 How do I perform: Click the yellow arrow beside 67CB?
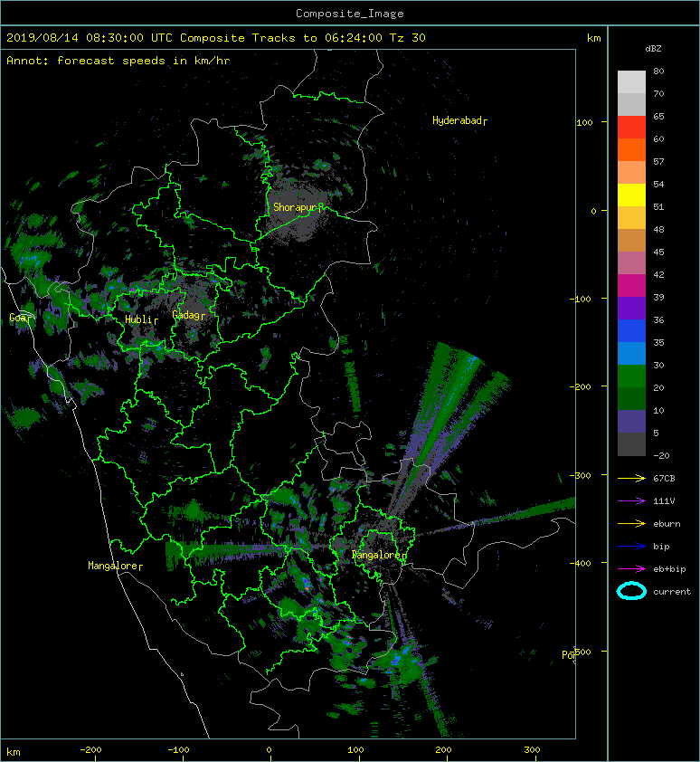click(x=631, y=479)
